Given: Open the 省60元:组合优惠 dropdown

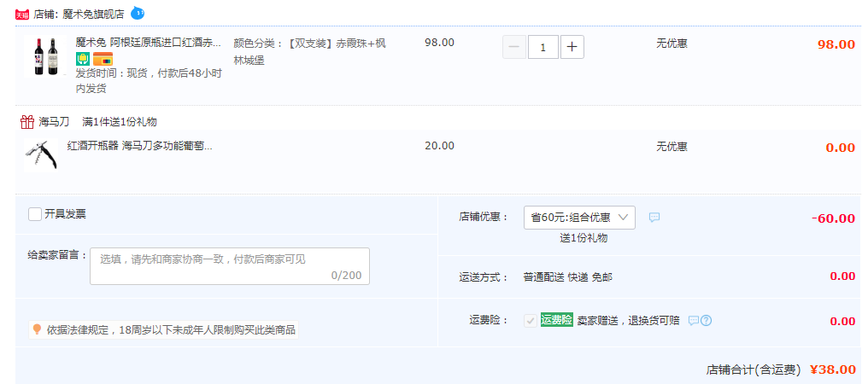Looking at the screenshot, I should (579, 218).
